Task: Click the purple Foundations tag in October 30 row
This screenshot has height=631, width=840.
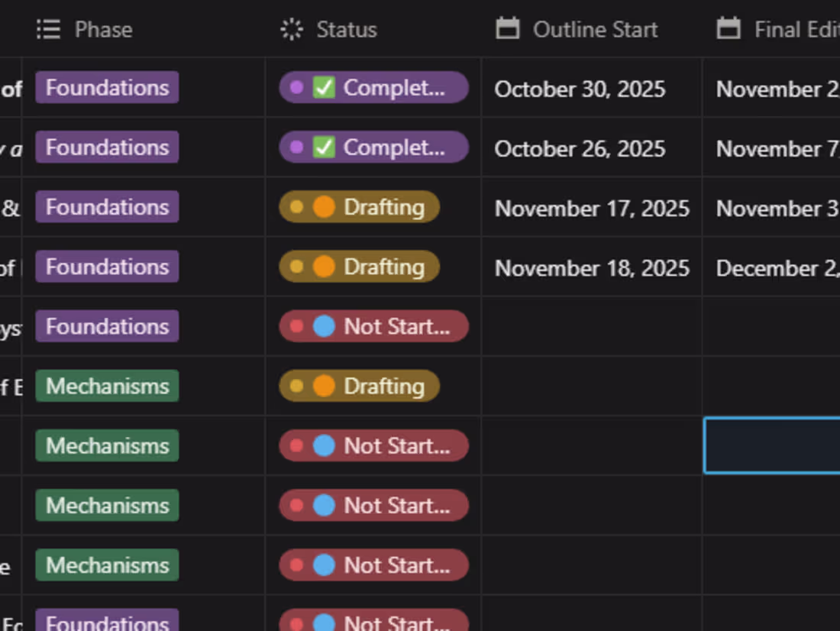Action: pos(107,88)
